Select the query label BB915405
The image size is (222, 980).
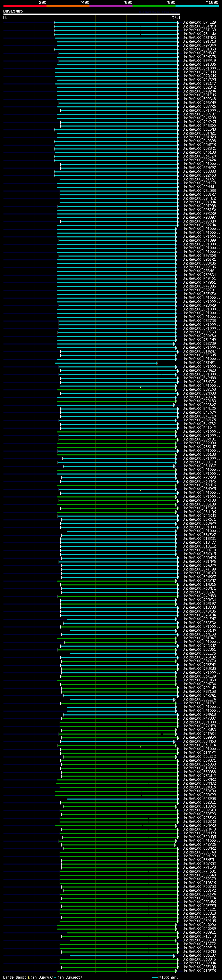tap(13, 11)
